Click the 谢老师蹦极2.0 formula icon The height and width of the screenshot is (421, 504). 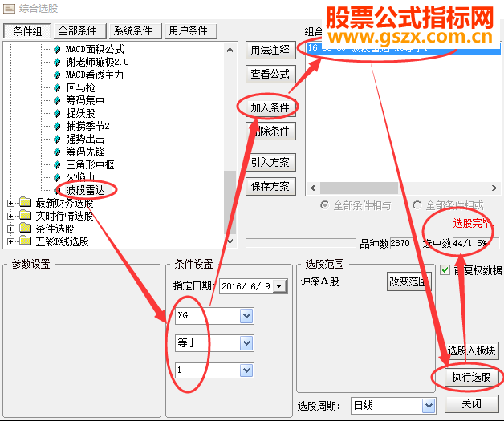tap(57, 62)
